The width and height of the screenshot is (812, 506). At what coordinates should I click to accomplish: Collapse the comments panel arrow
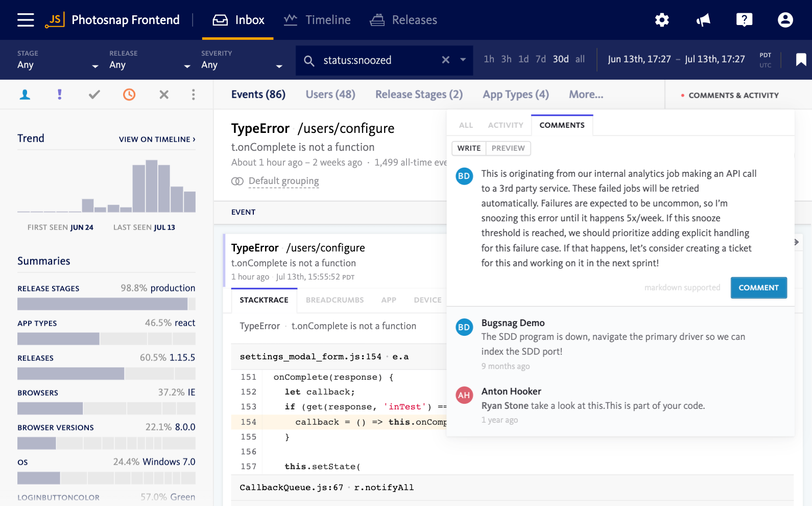(x=797, y=242)
